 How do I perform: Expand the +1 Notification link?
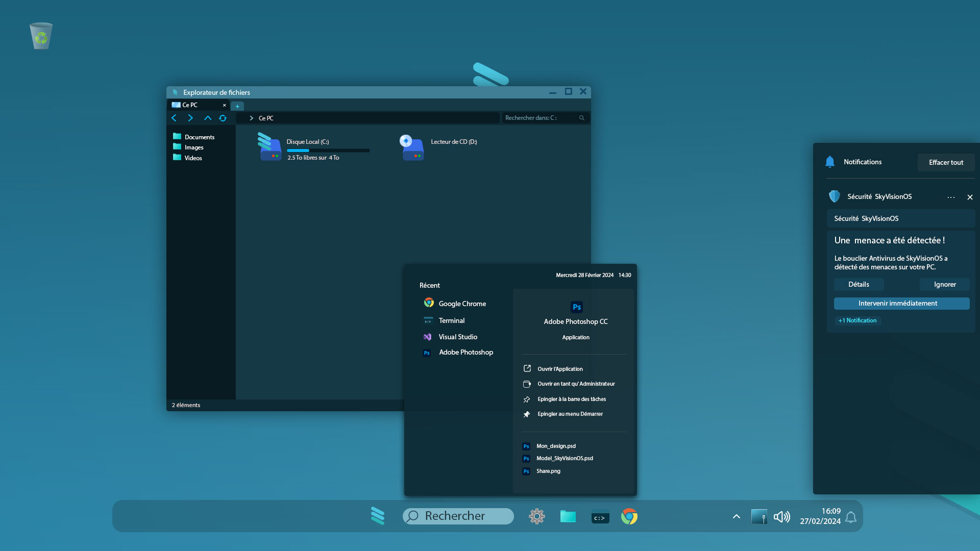tap(857, 320)
